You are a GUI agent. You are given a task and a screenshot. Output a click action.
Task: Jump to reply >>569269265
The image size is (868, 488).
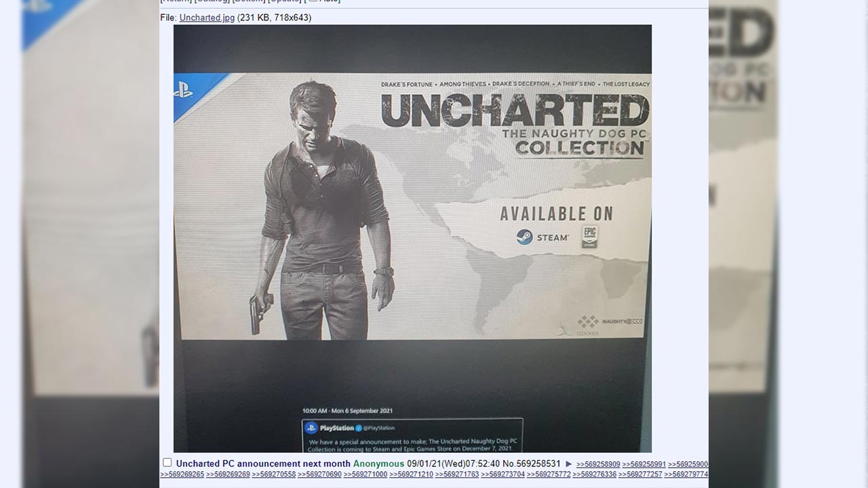182,474
